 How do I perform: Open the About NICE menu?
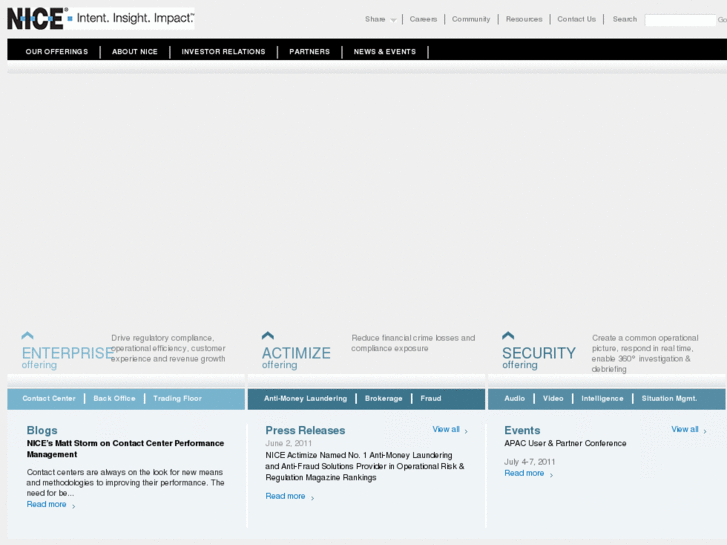[x=134, y=51]
